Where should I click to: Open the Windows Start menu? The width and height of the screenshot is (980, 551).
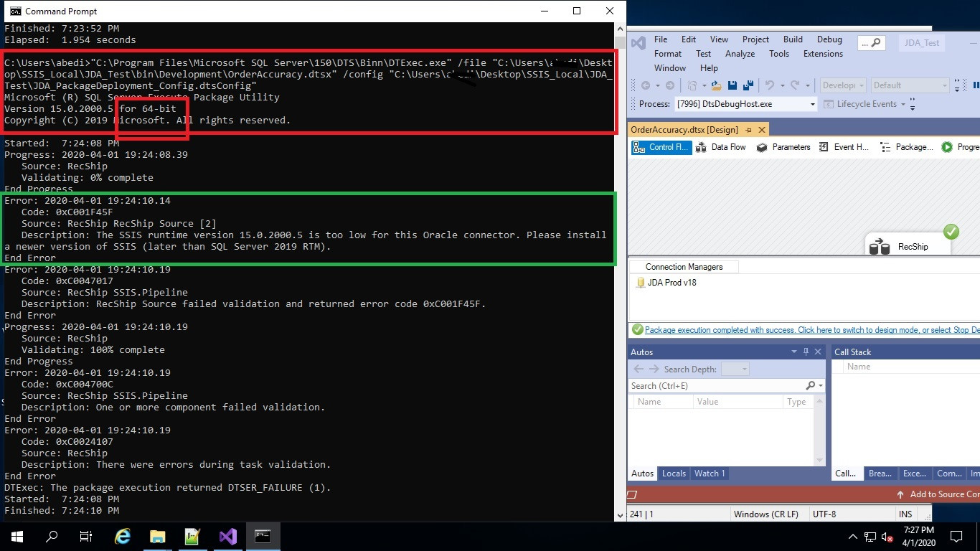pos(17,536)
